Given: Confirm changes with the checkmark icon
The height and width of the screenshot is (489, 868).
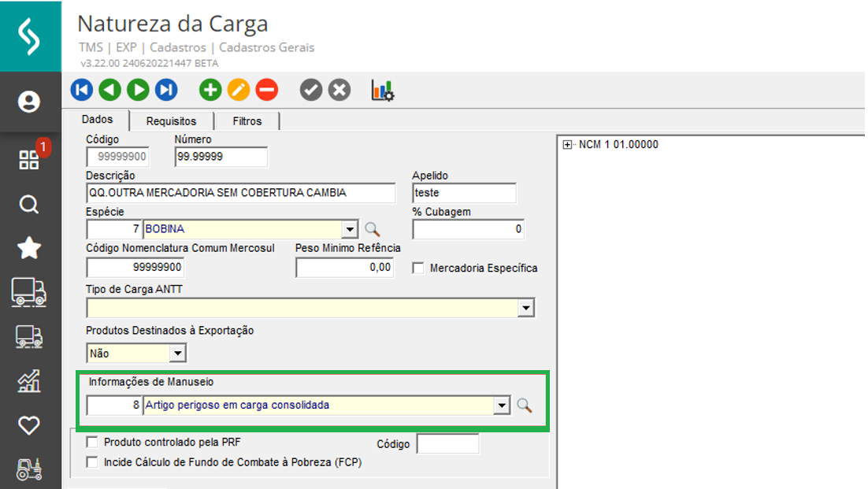Looking at the screenshot, I should (311, 90).
